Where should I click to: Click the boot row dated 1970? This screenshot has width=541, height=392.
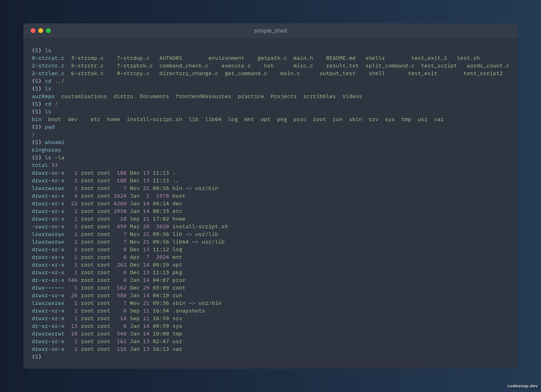[x=109, y=196]
